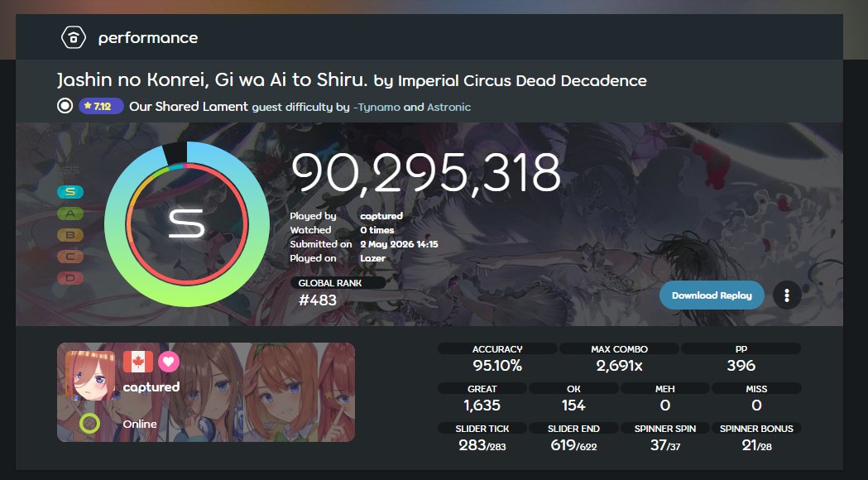The width and height of the screenshot is (868, 480).
Task: Click the large accuracy ring with S grade
Action: coord(187,224)
